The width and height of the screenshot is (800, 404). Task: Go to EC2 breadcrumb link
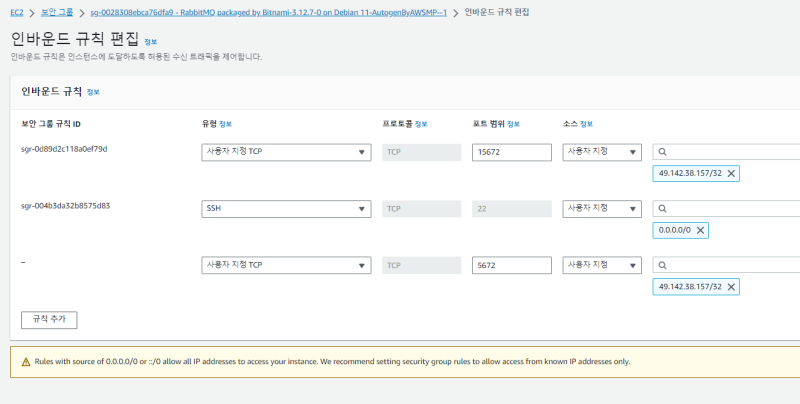[x=17, y=12]
